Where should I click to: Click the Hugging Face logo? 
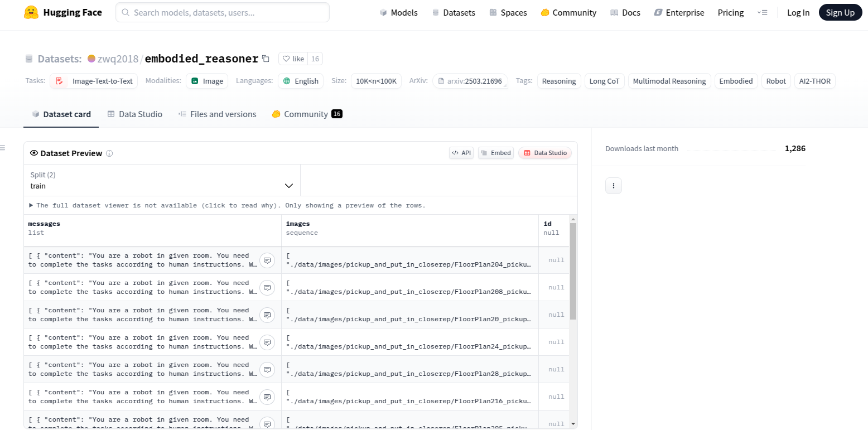(x=62, y=12)
